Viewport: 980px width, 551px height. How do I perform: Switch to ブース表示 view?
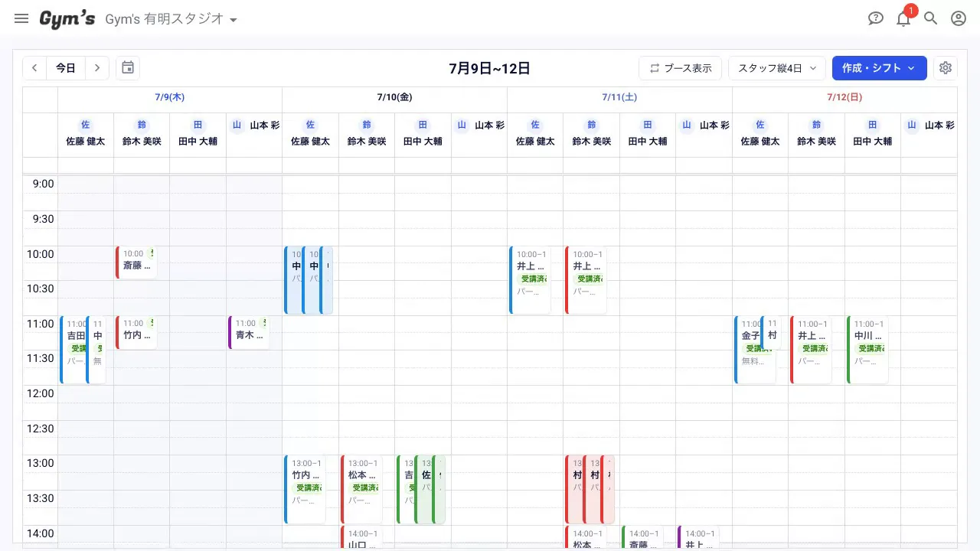click(680, 68)
